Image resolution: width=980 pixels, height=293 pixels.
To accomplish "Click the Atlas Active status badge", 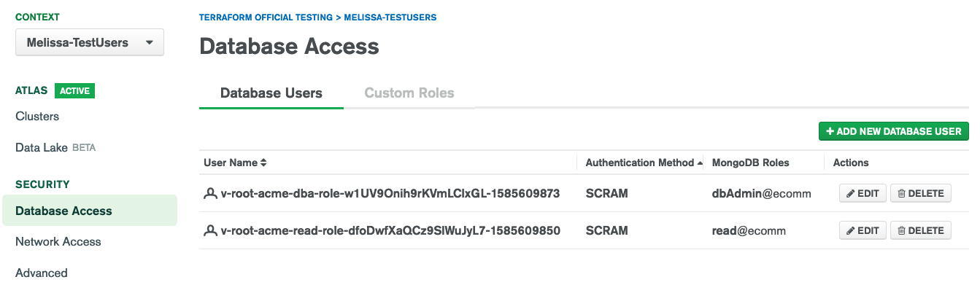I will coord(74,91).
